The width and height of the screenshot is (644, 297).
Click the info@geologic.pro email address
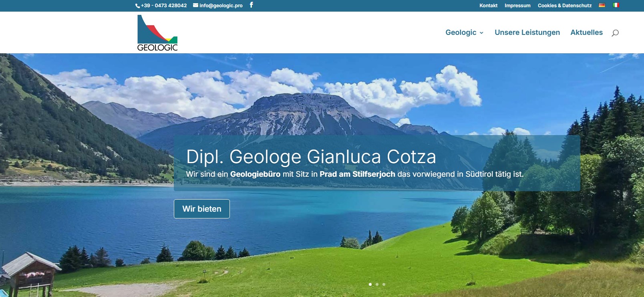point(221,6)
